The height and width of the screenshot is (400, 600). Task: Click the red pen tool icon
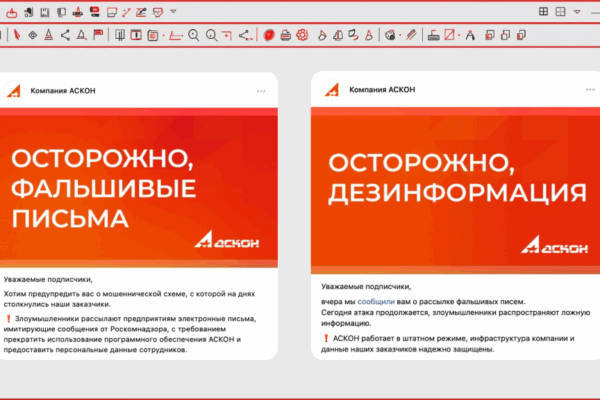(x=17, y=35)
